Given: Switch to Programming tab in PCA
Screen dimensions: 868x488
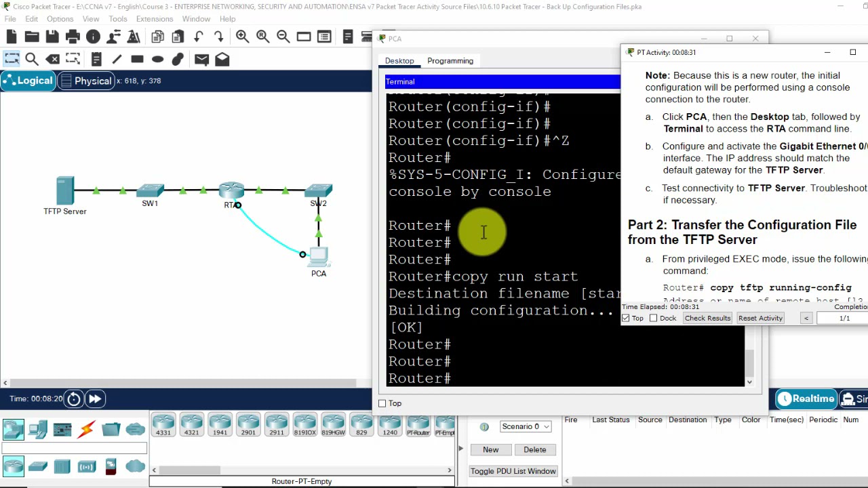Looking at the screenshot, I should point(450,61).
